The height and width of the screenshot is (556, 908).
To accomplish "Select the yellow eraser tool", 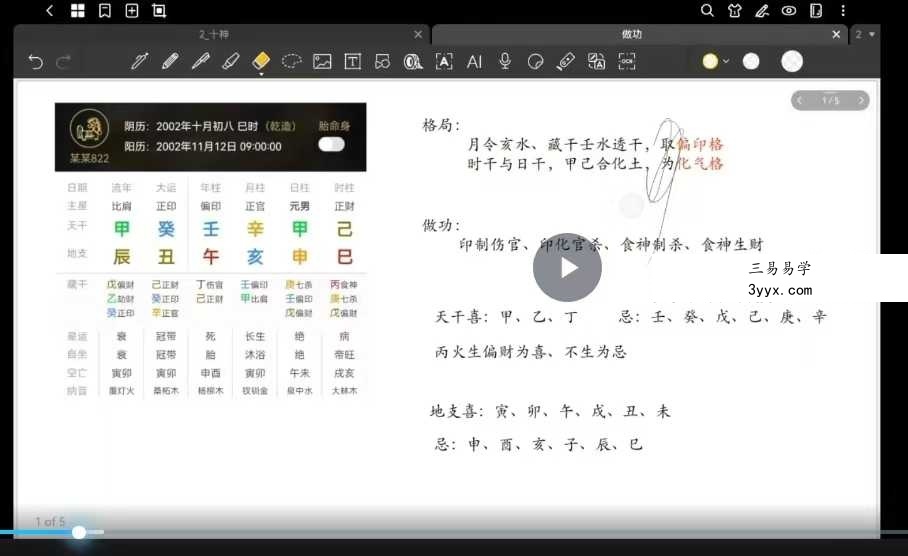I will point(261,61).
